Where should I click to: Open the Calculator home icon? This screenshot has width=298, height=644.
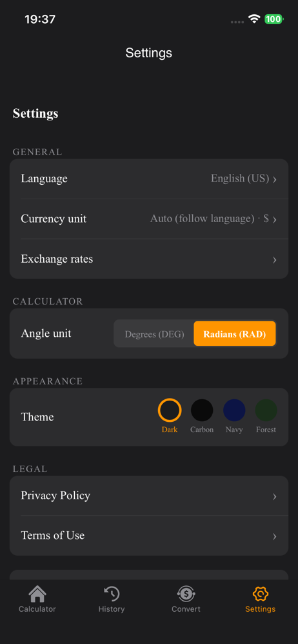point(37,594)
